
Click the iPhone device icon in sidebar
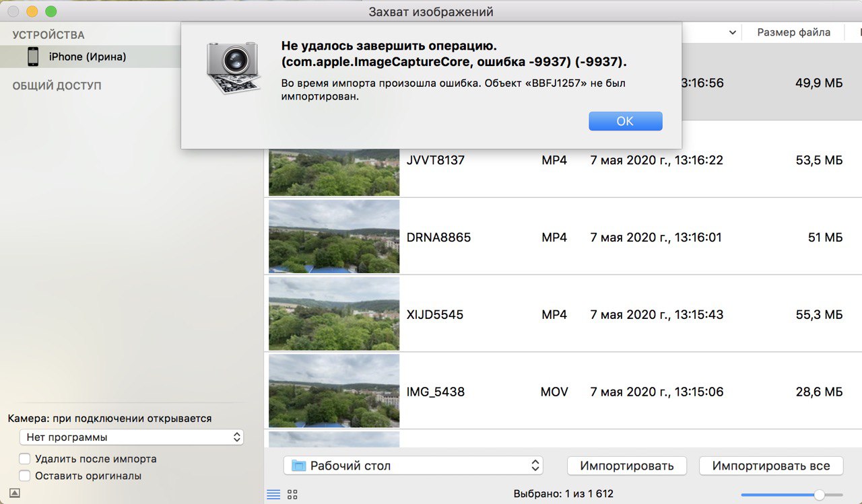(33, 57)
